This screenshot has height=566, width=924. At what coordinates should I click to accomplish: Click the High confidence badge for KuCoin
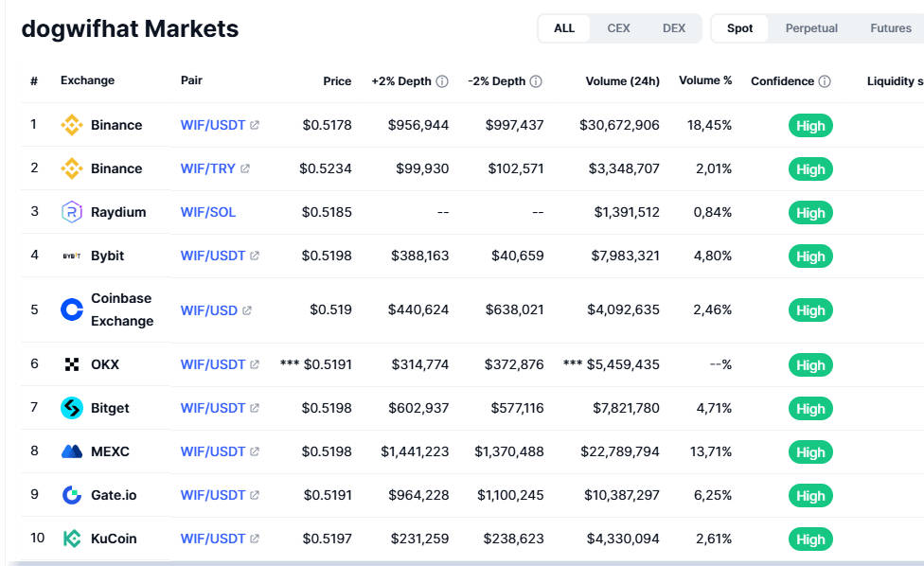(x=810, y=539)
